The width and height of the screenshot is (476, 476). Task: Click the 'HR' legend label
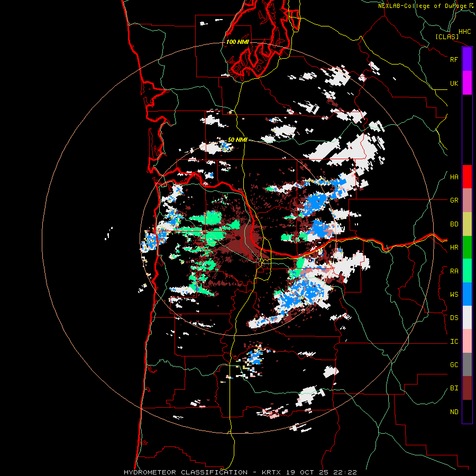pyautogui.click(x=454, y=248)
